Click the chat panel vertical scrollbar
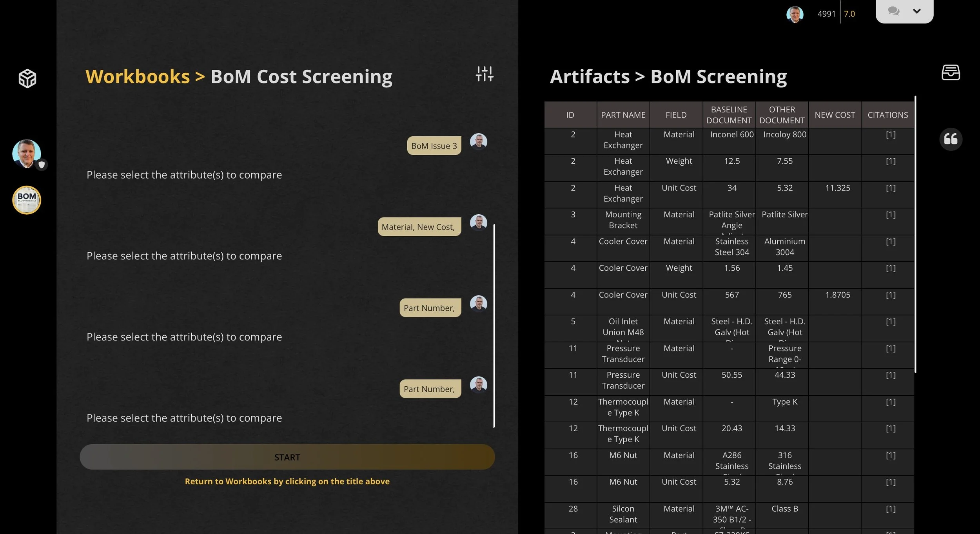 point(494,325)
